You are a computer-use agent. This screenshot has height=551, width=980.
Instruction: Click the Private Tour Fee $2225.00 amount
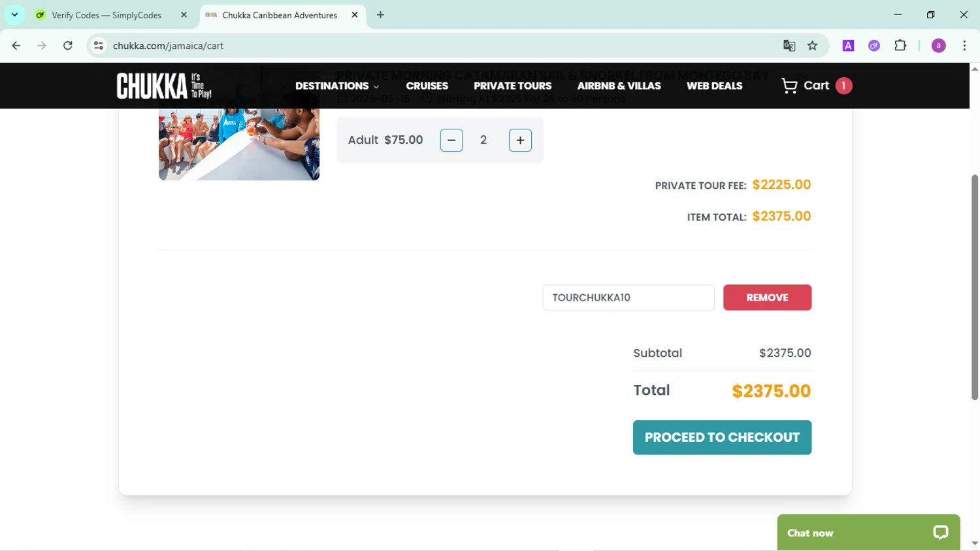(x=781, y=185)
